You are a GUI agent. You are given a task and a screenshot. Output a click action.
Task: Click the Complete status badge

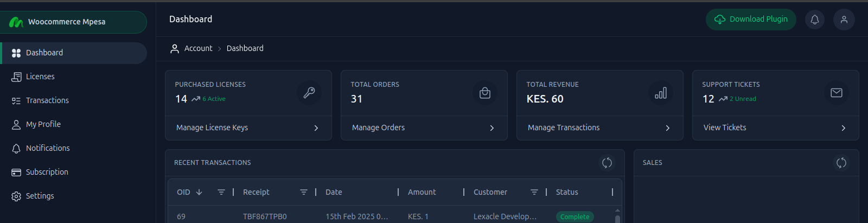click(x=575, y=216)
